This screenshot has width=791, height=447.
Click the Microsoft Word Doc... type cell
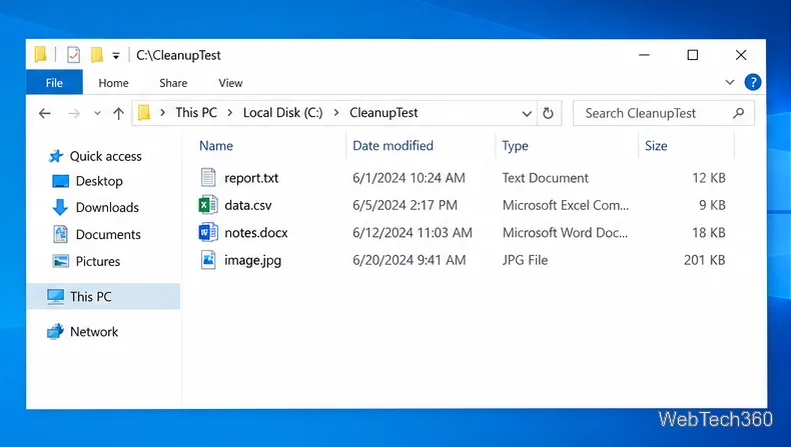click(565, 233)
